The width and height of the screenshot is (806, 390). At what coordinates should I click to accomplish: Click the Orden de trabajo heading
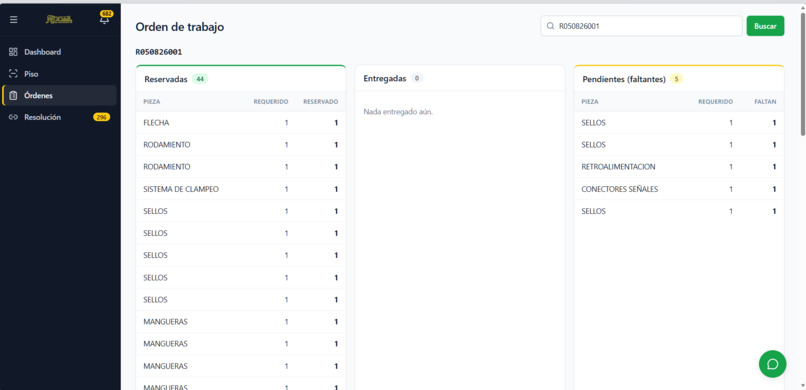pos(179,27)
